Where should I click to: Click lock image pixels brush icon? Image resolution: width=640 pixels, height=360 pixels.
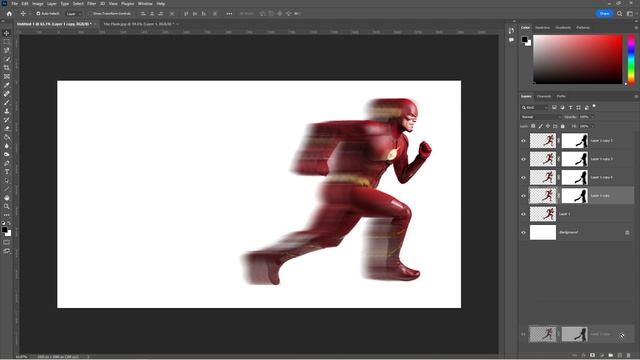540,126
